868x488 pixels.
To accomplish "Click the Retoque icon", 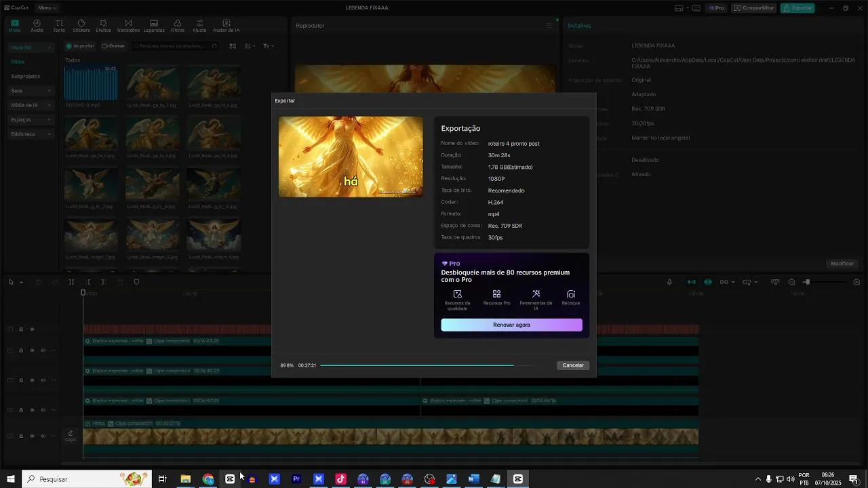I will point(571,298).
